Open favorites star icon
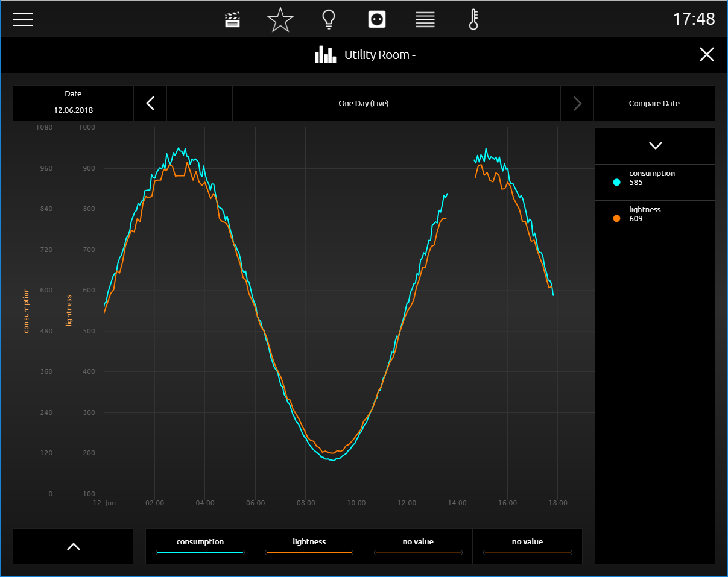This screenshot has height=577, width=728. point(280,19)
